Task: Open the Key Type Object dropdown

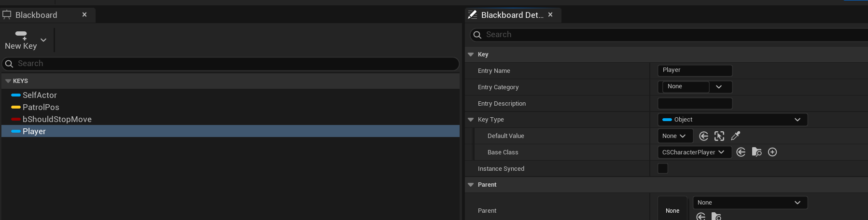Action: 732,120
